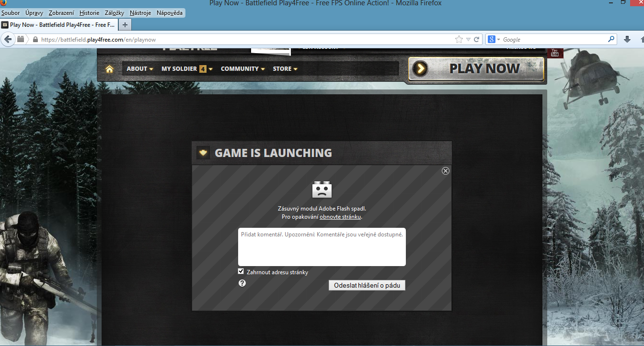Image resolution: width=644 pixels, height=346 pixels.
Task: Open the search engine selector arrow
Action: pyautogui.click(x=498, y=39)
